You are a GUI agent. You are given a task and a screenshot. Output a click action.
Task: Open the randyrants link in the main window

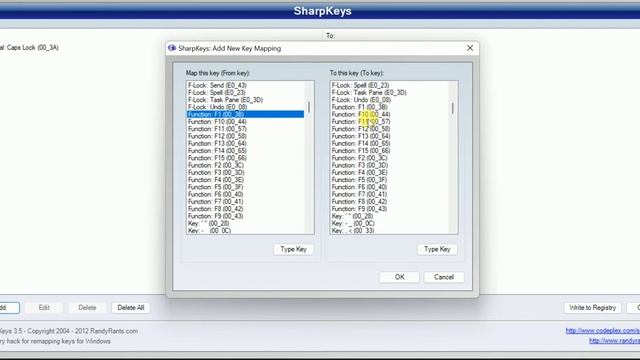point(614,341)
